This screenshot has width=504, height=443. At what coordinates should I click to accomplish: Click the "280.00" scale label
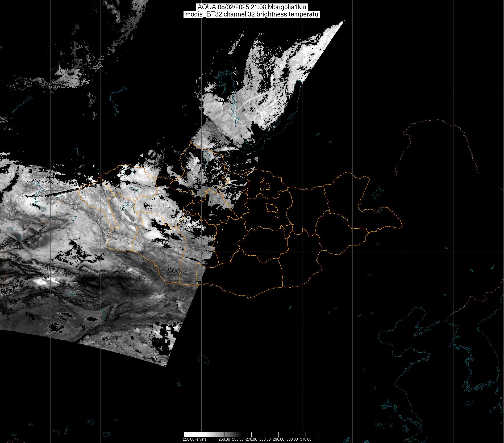265,439
